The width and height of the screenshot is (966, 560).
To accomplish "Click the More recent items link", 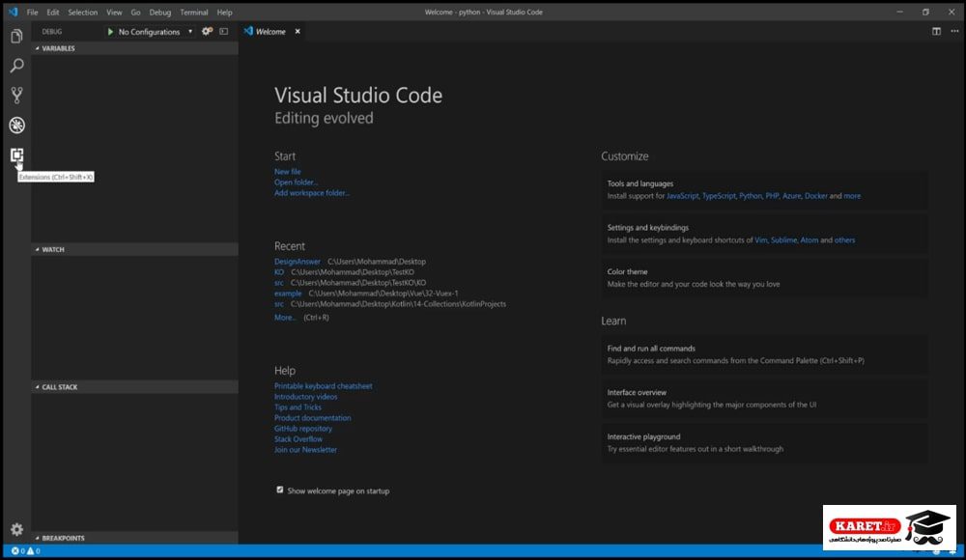I will 285,318.
